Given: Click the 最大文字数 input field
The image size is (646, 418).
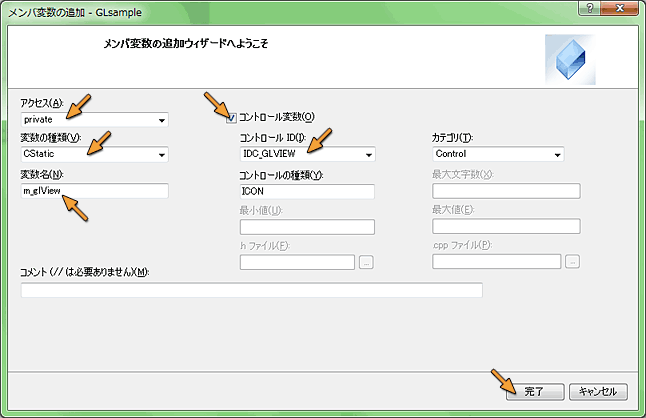Looking at the screenshot, I should (506, 191).
